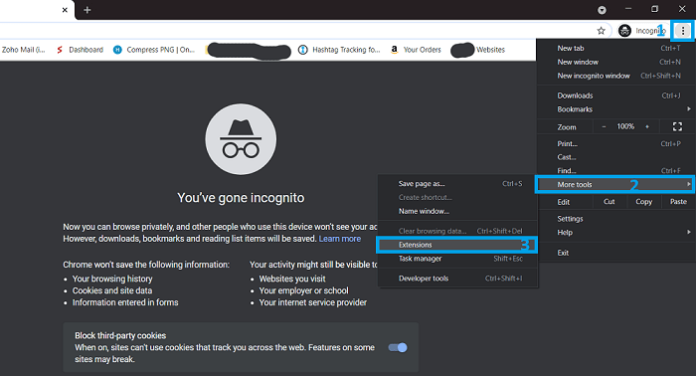
Task: Toggle Block third-party cookies switch
Action: pyautogui.click(x=398, y=348)
